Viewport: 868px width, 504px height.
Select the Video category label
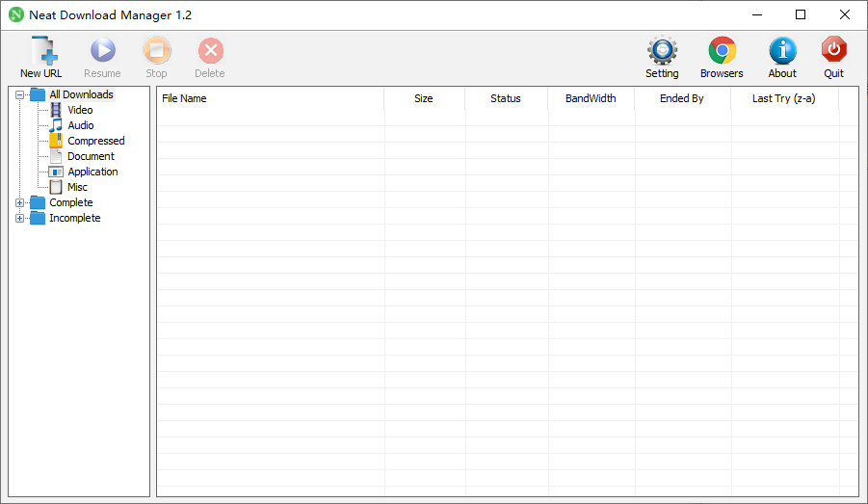point(80,110)
